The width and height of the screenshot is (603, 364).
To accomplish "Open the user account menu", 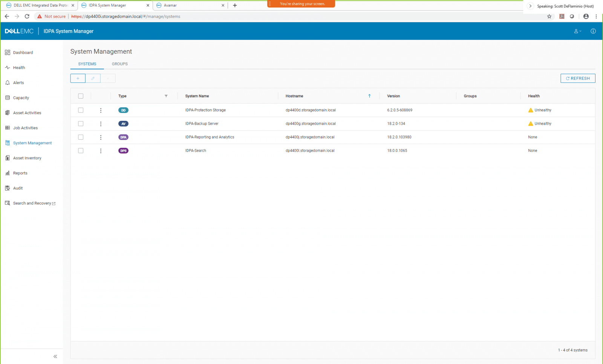I will 578,31.
